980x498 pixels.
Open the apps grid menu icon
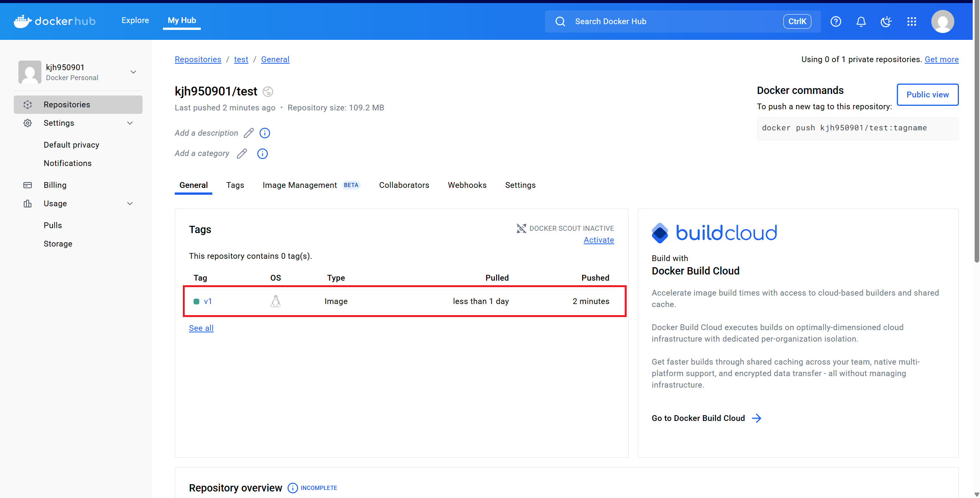point(911,21)
